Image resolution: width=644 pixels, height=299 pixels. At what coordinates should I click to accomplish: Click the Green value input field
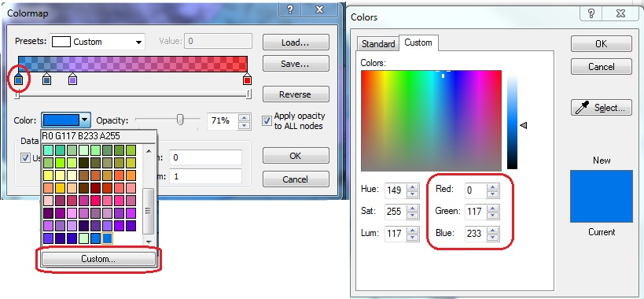pyautogui.click(x=475, y=211)
